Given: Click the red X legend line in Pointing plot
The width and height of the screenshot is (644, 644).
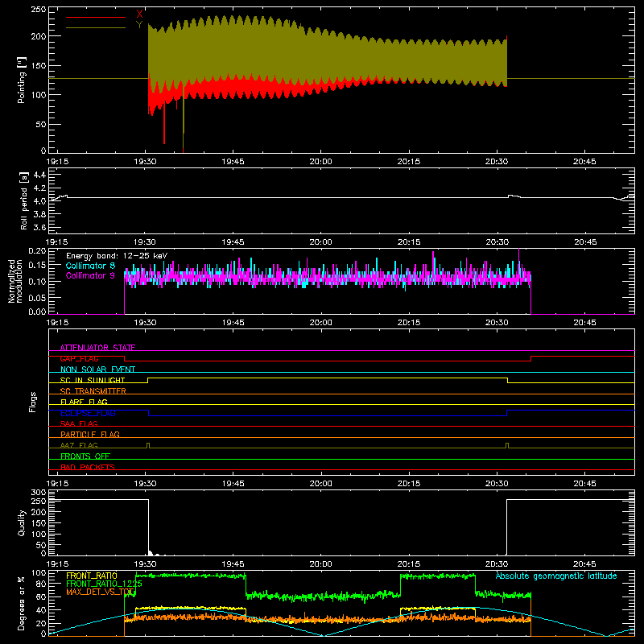Looking at the screenshot, I should pyautogui.click(x=96, y=17).
